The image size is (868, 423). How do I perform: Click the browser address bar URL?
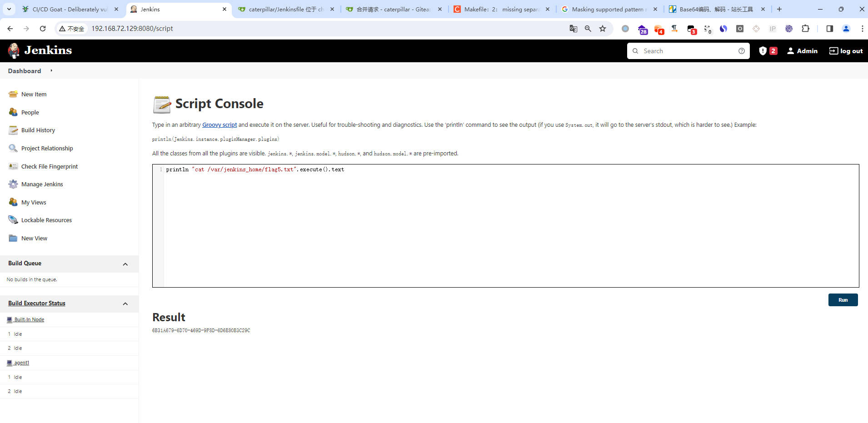click(x=132, y=29)
